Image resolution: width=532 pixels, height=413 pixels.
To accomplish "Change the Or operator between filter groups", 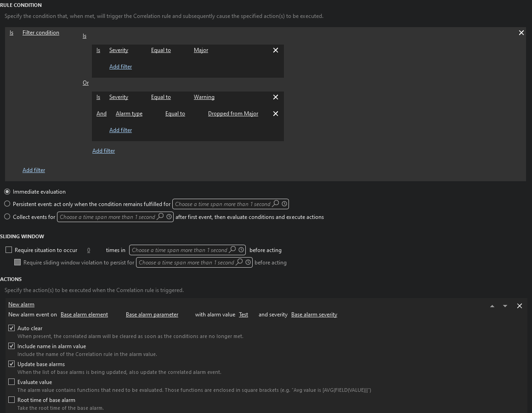I will (x=85, y=83).
